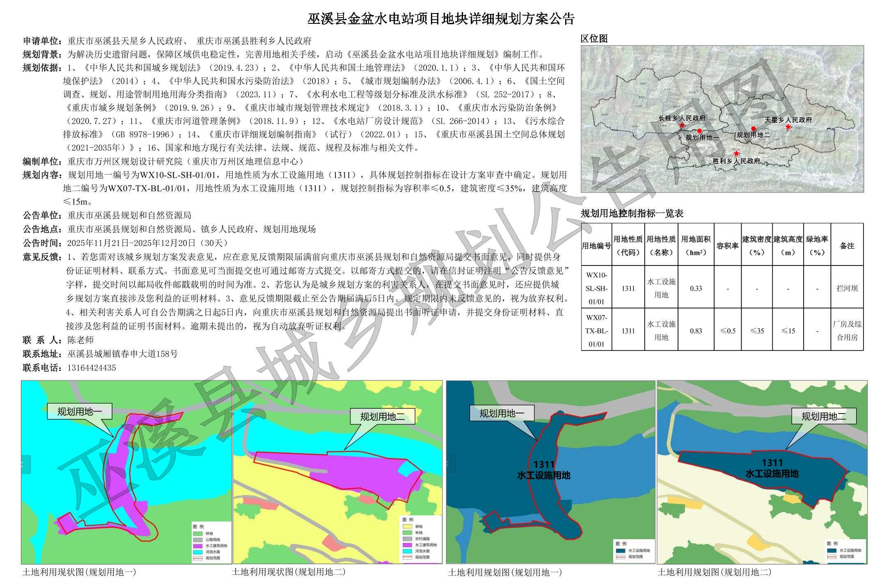The height and width of the screenshot is (588, 882).
Task: Click the red dot marker for 规划用地一 on location map
Action: point(699,131)
